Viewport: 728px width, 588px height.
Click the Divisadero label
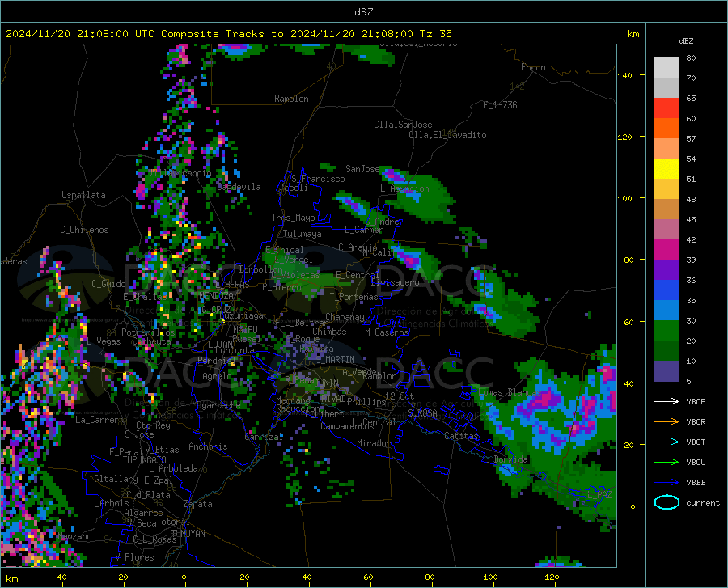(395, 282)
